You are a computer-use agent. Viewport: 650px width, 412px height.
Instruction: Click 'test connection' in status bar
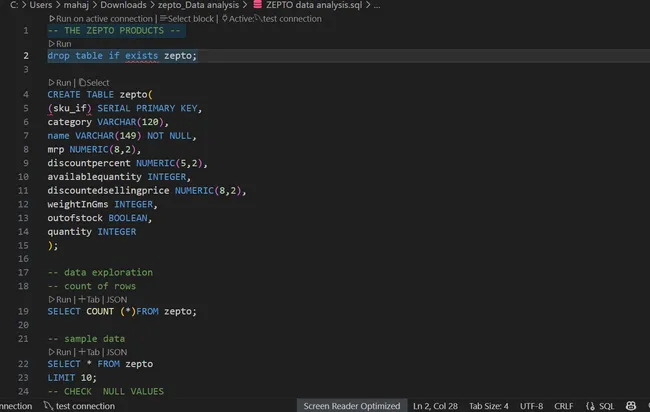(85, 406)
